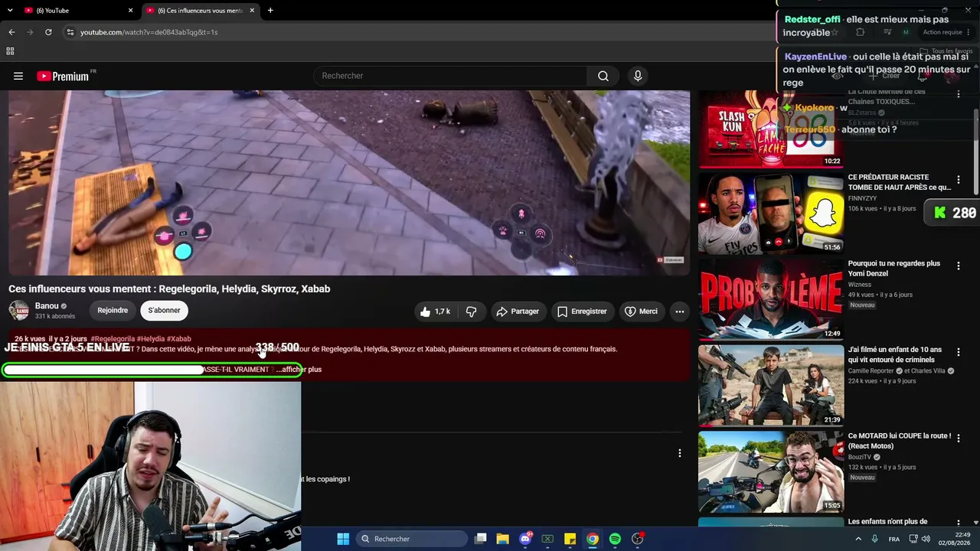Open the #Regelegorila hashtag link
The height and width of the screenshot is (551, 980).
tap(113, 339)
